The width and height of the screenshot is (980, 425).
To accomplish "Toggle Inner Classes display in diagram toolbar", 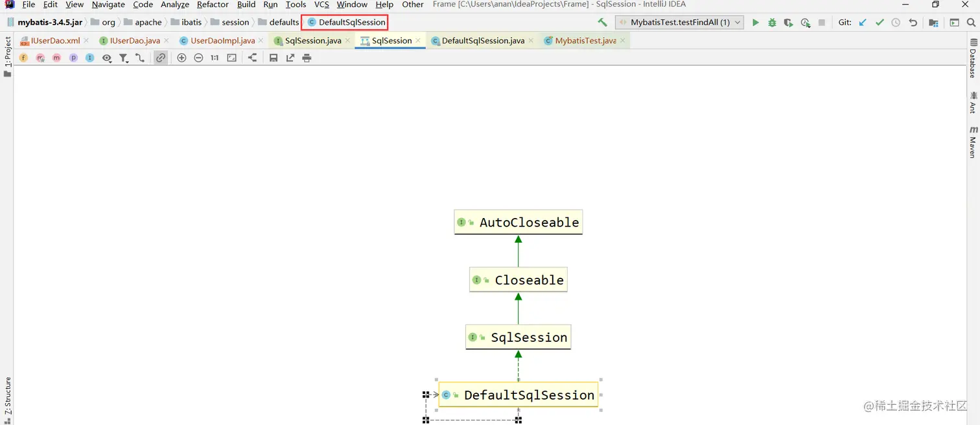I will tap(89, 58).
